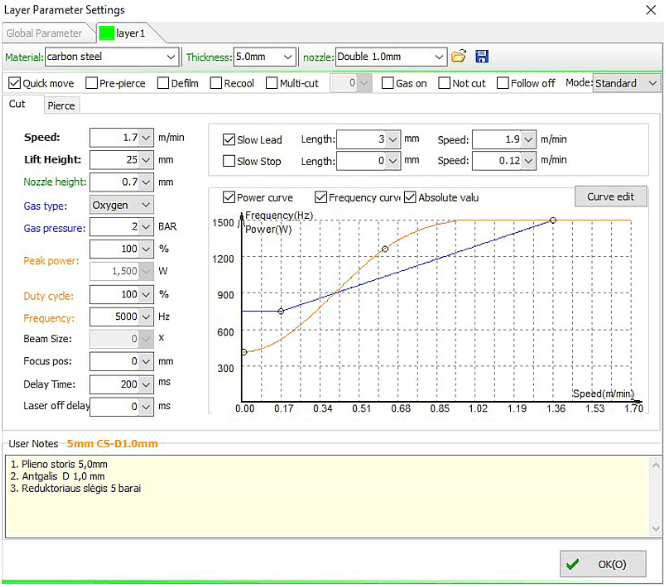Expand Peak power percent dropdown arrow
The height and width of the screenshot is (587, 666).
146,249
